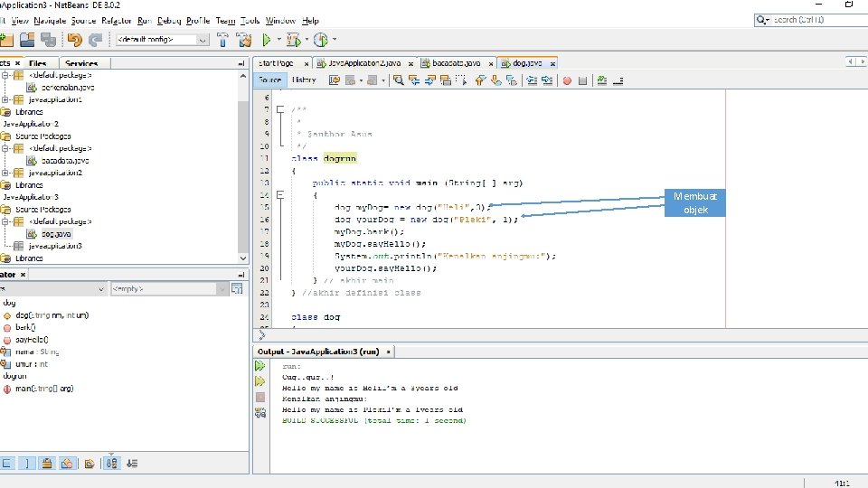Switch to the History view button
This screenshot has height=488, width=868.
(x=304, y=80)
